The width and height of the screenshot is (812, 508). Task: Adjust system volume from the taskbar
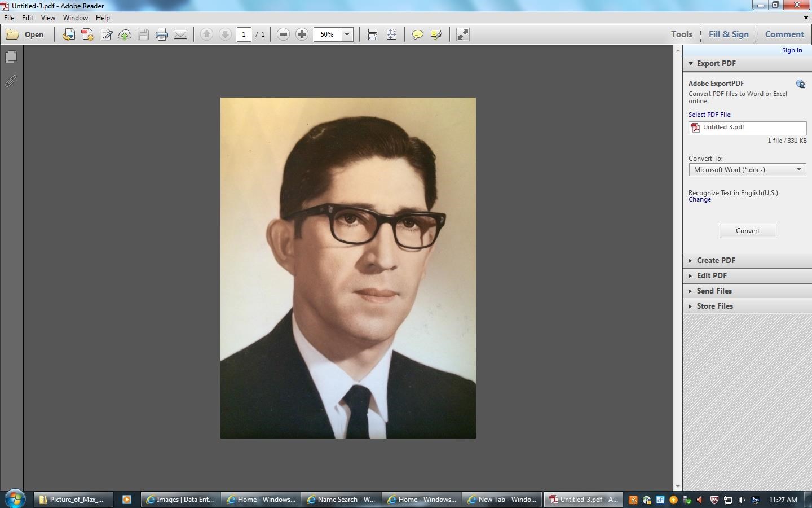(742, 500)
